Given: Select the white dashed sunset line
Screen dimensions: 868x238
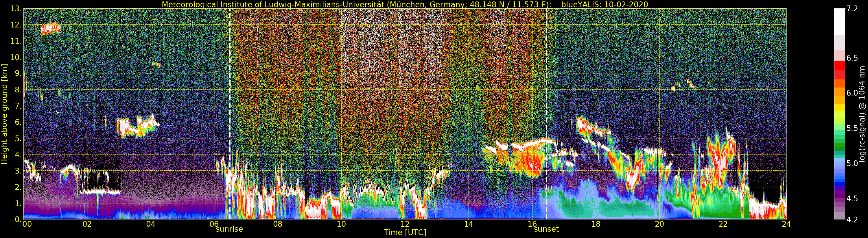Looking at the screenshot, I should pyautogui.click(x=546, y=114).
